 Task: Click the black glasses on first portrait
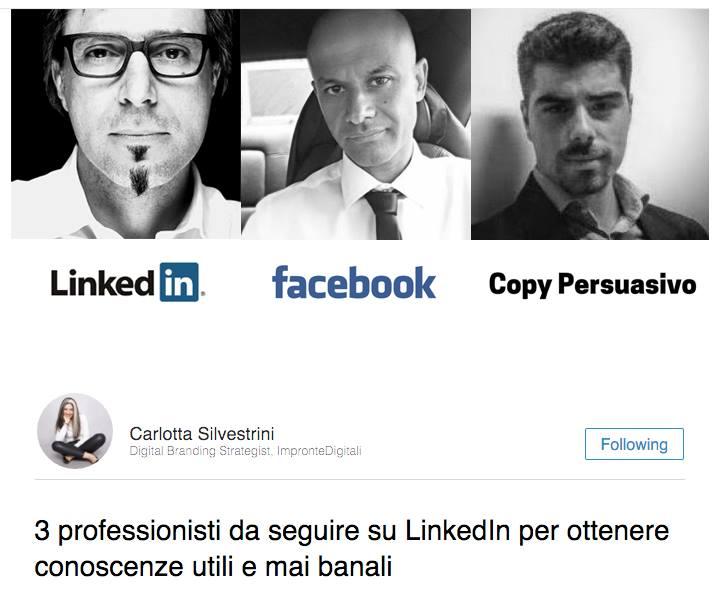135,55
